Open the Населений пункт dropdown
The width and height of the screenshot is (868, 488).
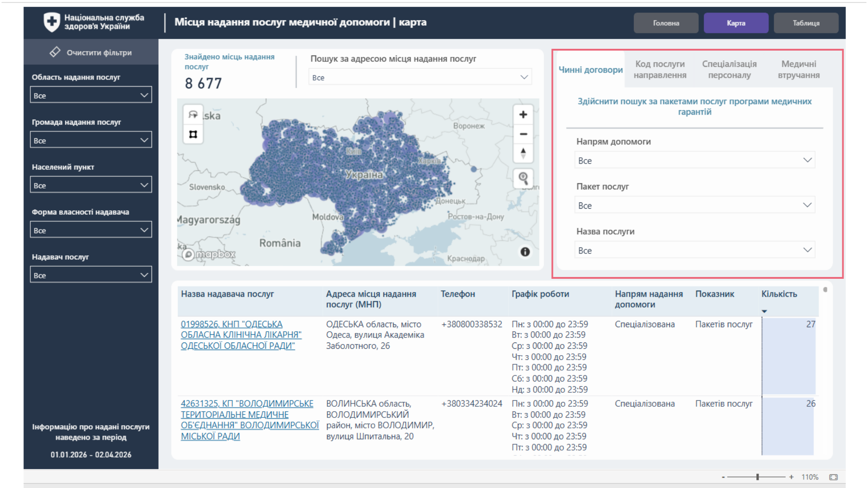tap(91, 185)
